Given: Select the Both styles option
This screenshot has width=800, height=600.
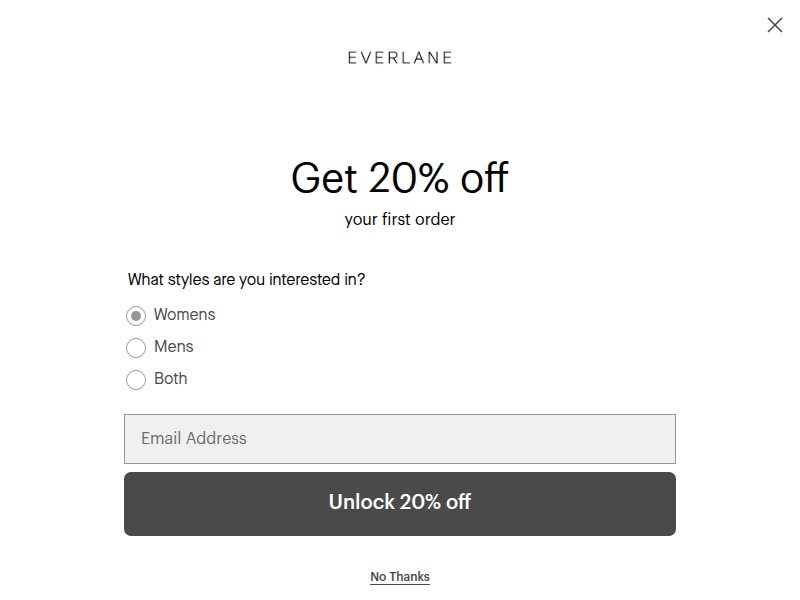Looking at the screenshot, I should (135, 379).
